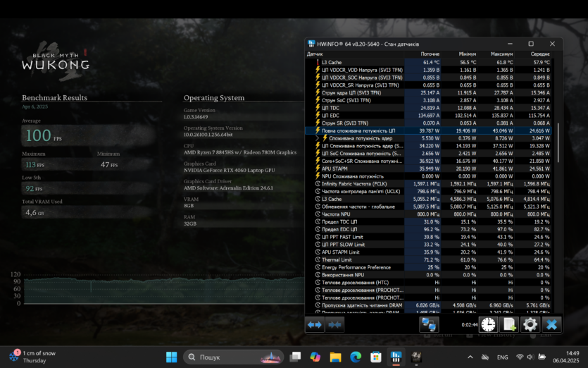Show hidden tray icons chevron
This screenshot has width=588, height=368.
470,357
